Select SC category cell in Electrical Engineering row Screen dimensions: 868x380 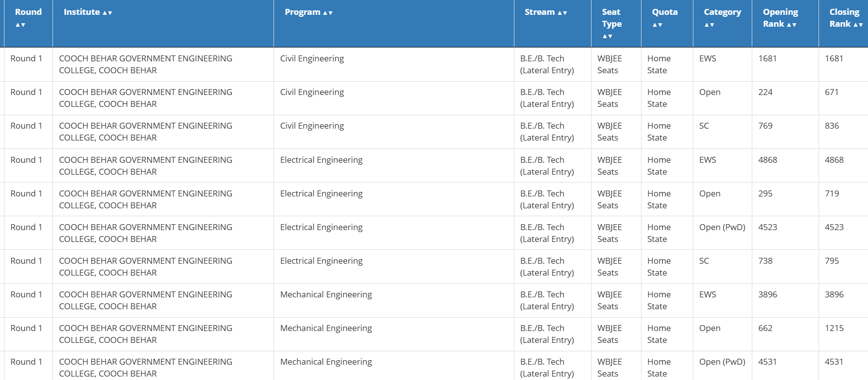704,261
